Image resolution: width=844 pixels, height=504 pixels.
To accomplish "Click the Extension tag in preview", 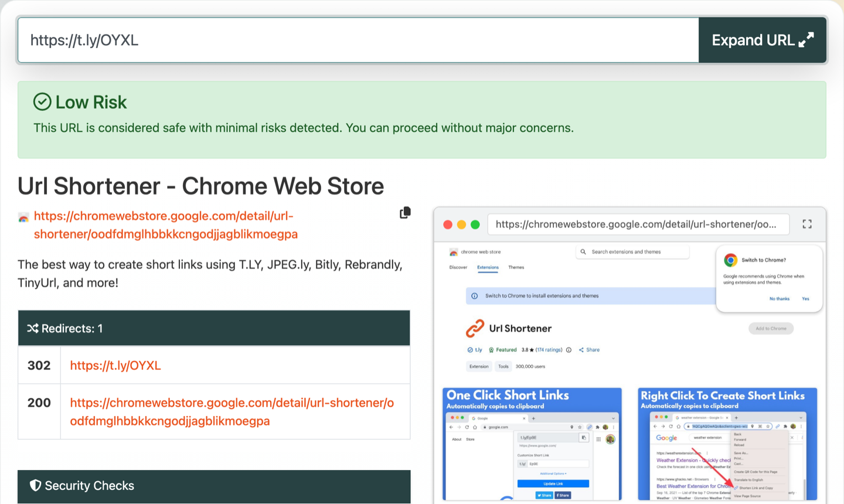I will pyautogui.click(x=479, y=366).
